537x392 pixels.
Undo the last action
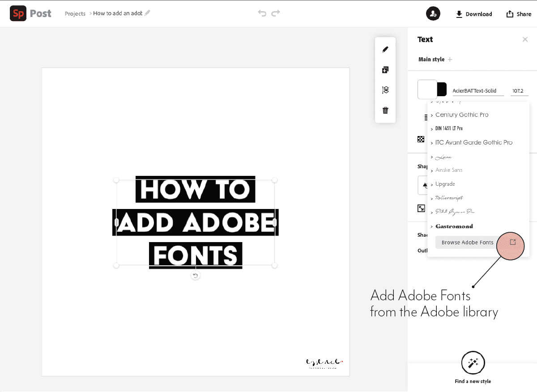[x=262, y=13]
